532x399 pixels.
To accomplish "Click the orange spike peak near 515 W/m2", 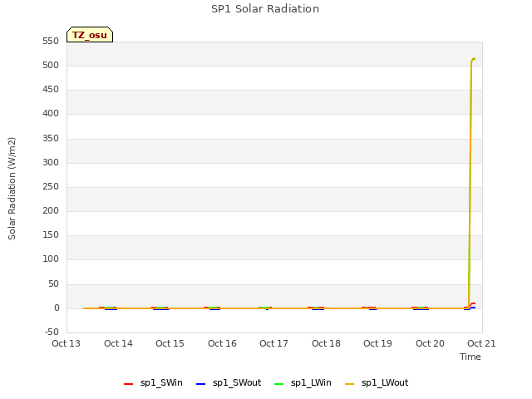I will 473,59.
